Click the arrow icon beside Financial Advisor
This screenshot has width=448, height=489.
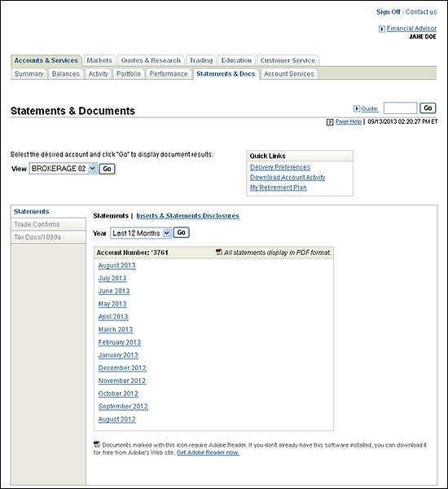pyautogui.click(x=381, y=29)
